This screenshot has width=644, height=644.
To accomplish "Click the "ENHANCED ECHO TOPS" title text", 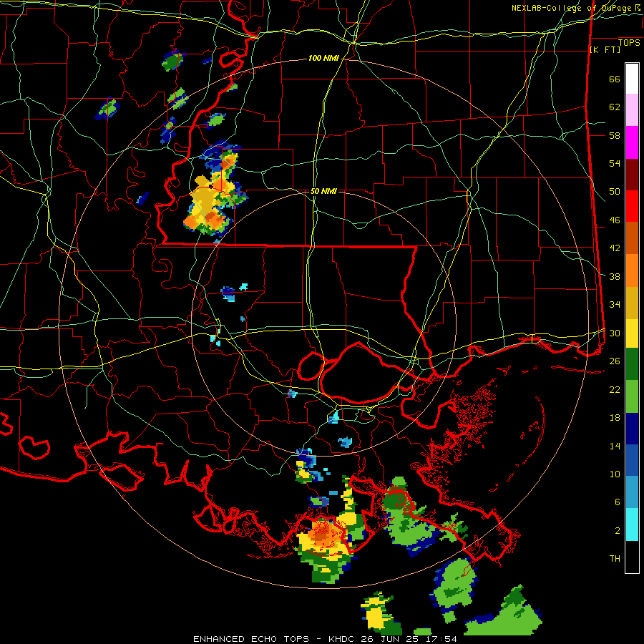I will [x=251, y=639].
